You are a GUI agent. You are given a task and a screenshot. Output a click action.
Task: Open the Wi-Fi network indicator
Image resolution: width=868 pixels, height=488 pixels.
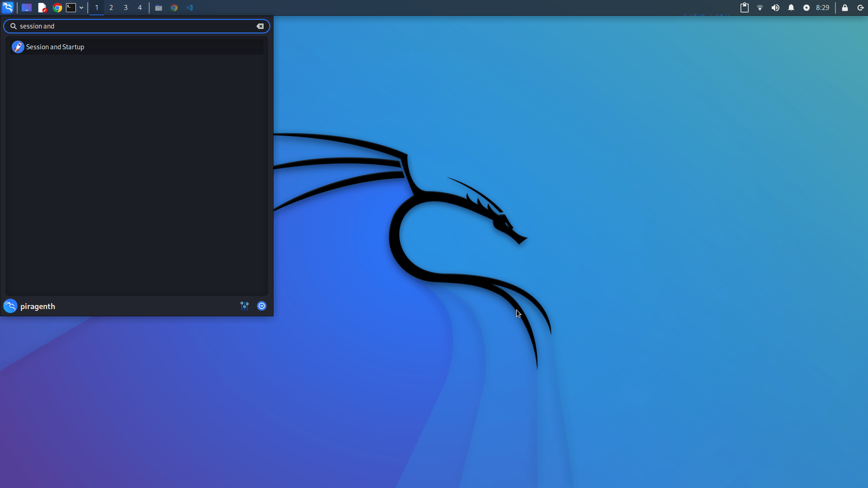[x=760, y=8]
